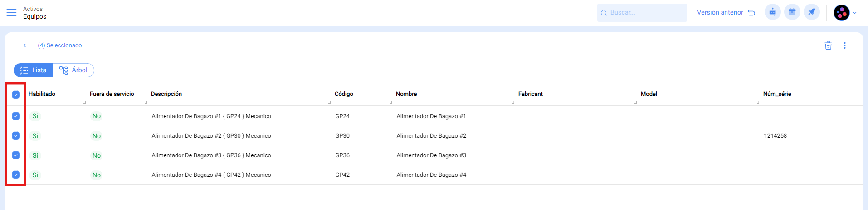Image resolution: width=868 pixels, height=210 pixels.
Task: Click the Código column header
Action: (x=344, y=94)
